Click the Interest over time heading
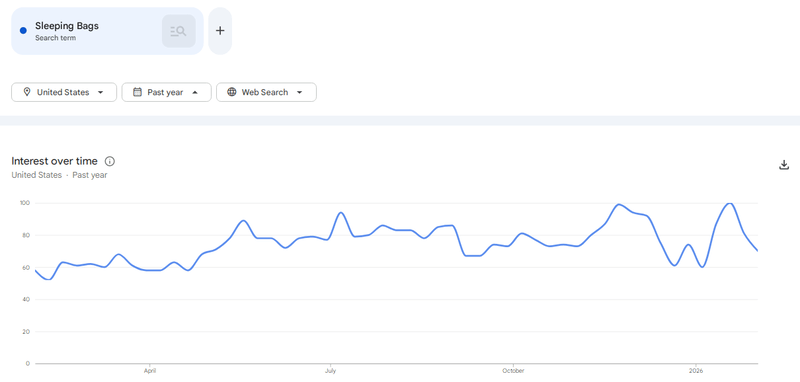 click(54, 161)
